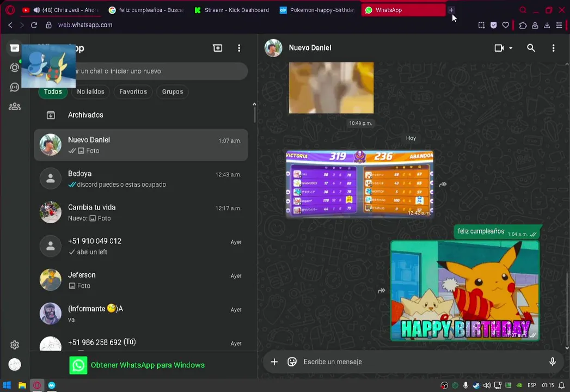Screen dimensions: 570x392
Task: Open emoji picker in message box
Action: pos(292,362)
